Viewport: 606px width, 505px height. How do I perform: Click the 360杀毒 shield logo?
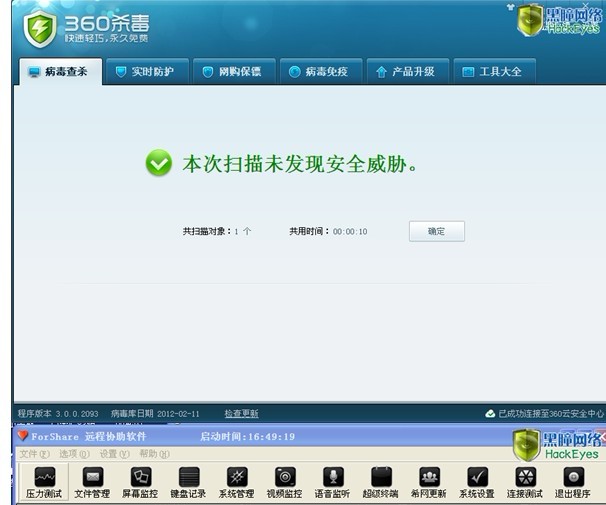40,29
